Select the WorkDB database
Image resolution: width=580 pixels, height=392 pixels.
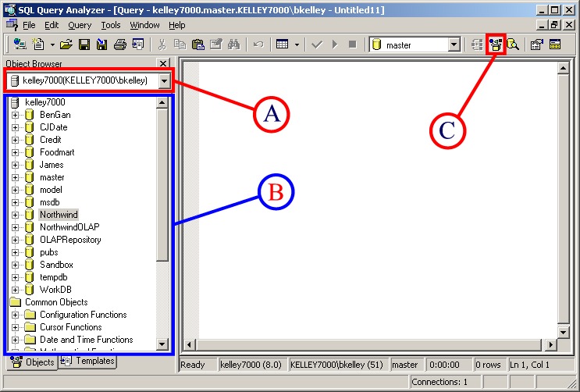[x=55, y=290]
